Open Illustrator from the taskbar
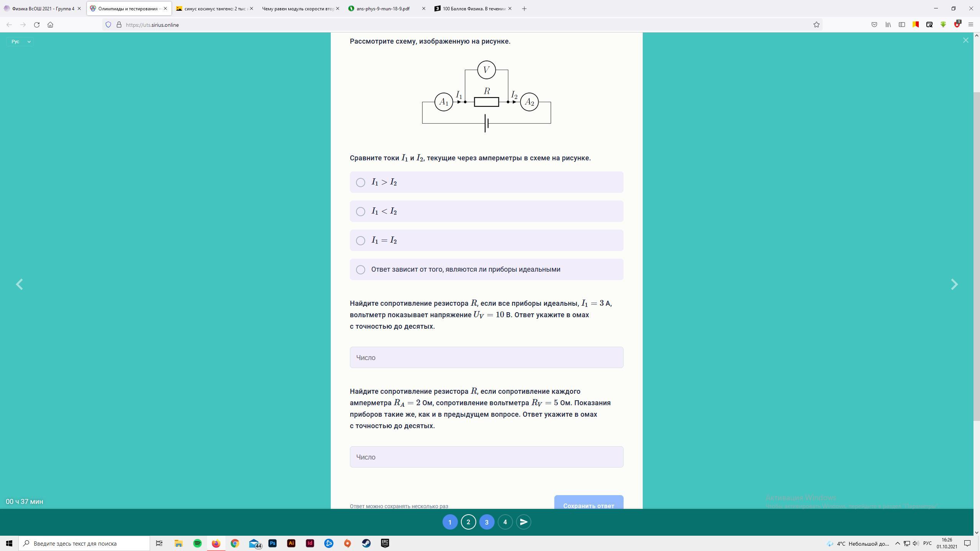This screenshot has width=980, height=551. coord(291,543)
